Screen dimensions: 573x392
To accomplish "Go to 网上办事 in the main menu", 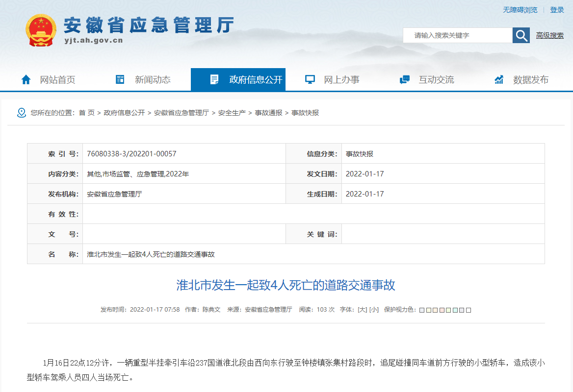I will coord(341,79).
